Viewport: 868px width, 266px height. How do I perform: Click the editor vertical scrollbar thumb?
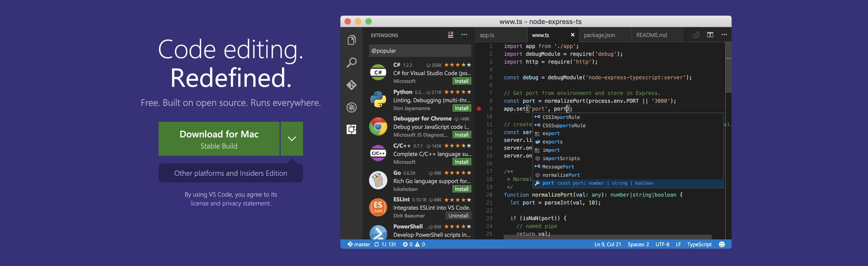[x=728, y=67]
